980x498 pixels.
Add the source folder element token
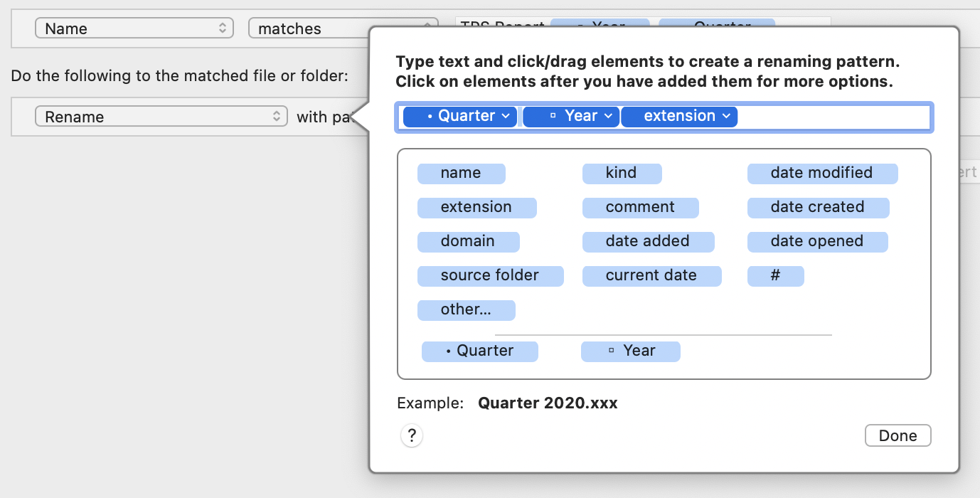(x=490, y=275)
